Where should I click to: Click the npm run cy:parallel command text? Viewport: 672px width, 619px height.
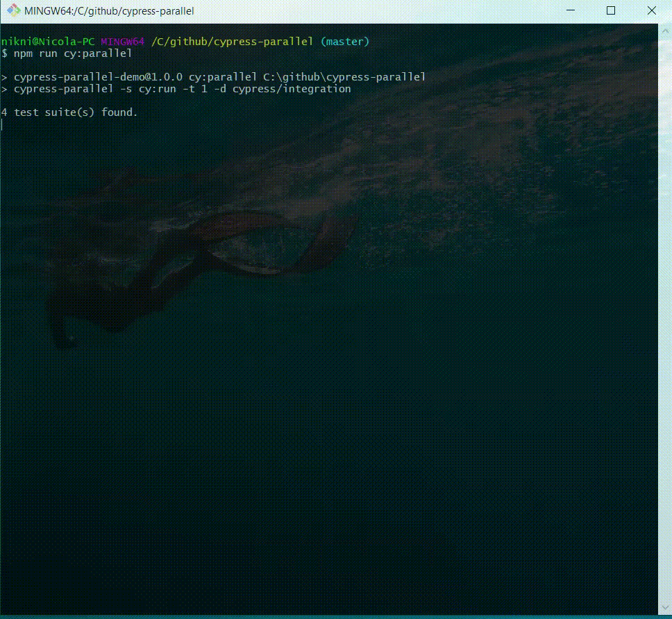coord(73,53)
